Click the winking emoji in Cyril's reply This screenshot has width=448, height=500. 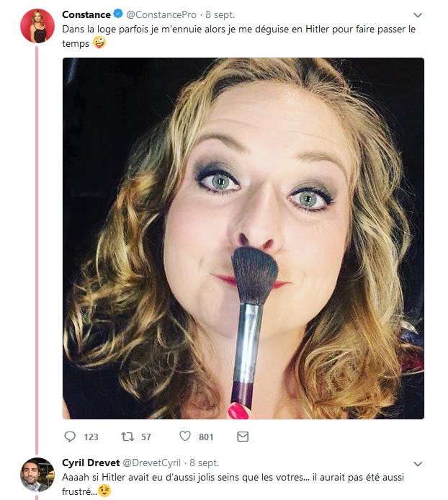(104, 491)
